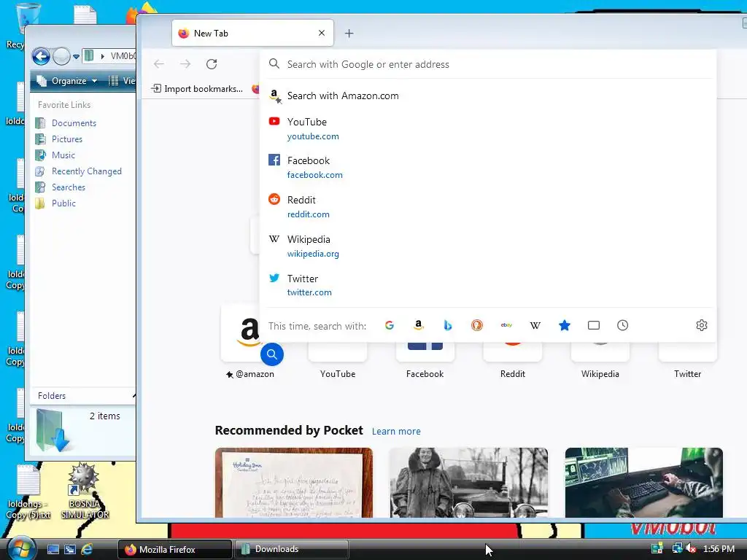747x560 pixels.
Task: Open the vintage car Pocket story thumbnail
Action: [469, 483]
